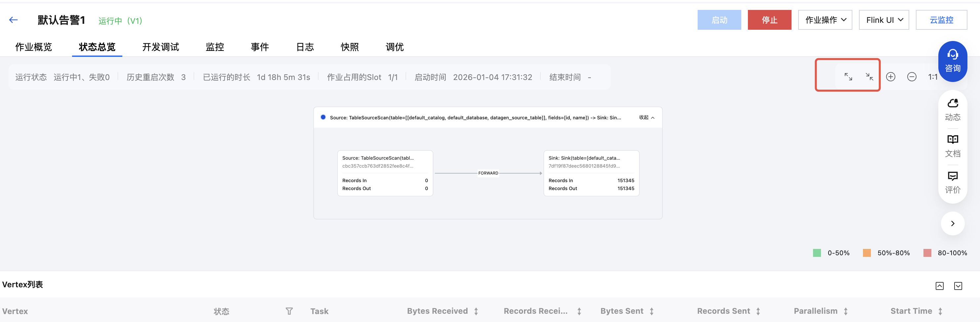This screenshot has width=980, height=322.
Task: Zoom out with the minus icon
Action: (x=912, y=77)
